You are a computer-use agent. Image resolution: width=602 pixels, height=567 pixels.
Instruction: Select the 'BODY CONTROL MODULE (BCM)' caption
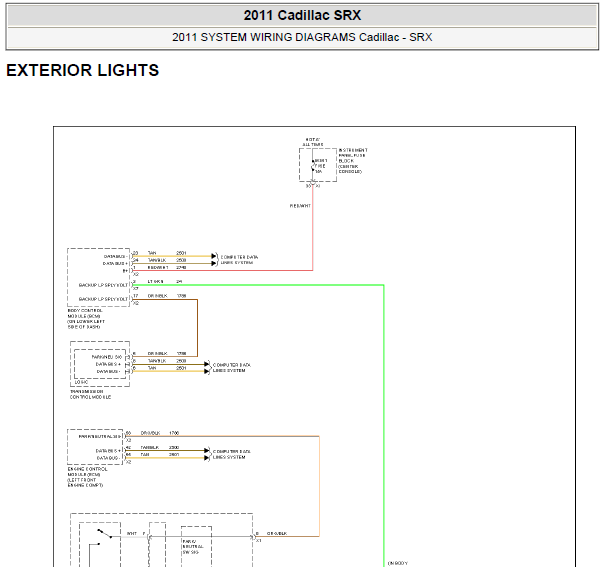(x=86, y=319)
